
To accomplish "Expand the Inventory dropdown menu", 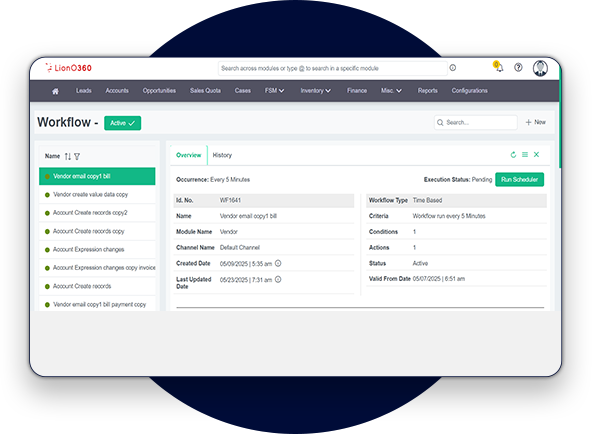I will (316, 91).
